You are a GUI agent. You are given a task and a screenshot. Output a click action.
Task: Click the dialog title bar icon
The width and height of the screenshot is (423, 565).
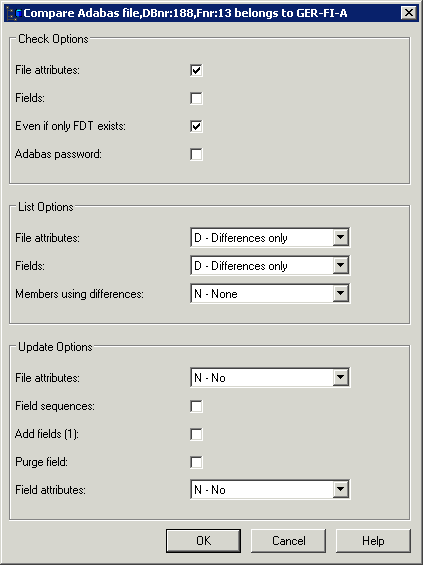(14, 14)
